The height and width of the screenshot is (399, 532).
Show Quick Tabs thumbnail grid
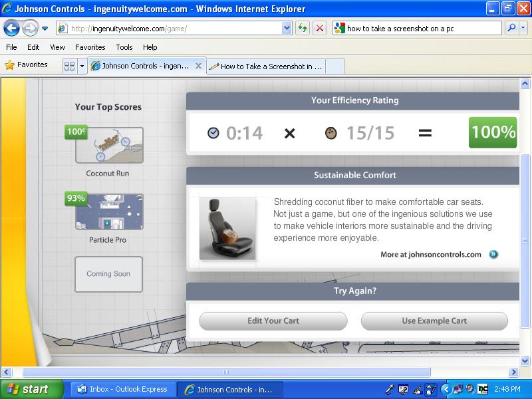(x=70, y=66)
